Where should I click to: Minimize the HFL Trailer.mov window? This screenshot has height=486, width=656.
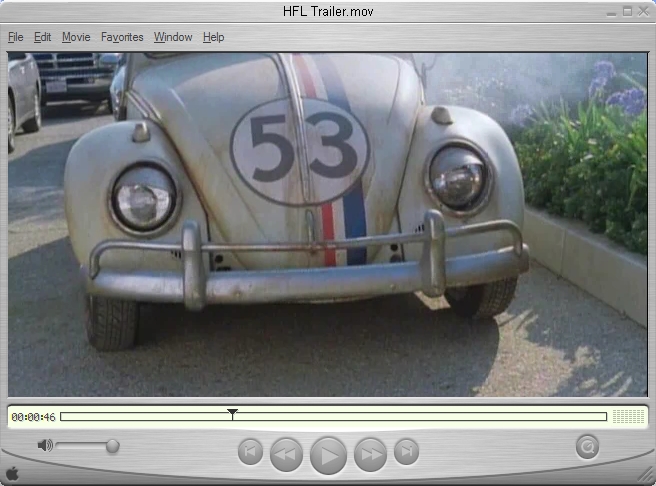(611, 12)
